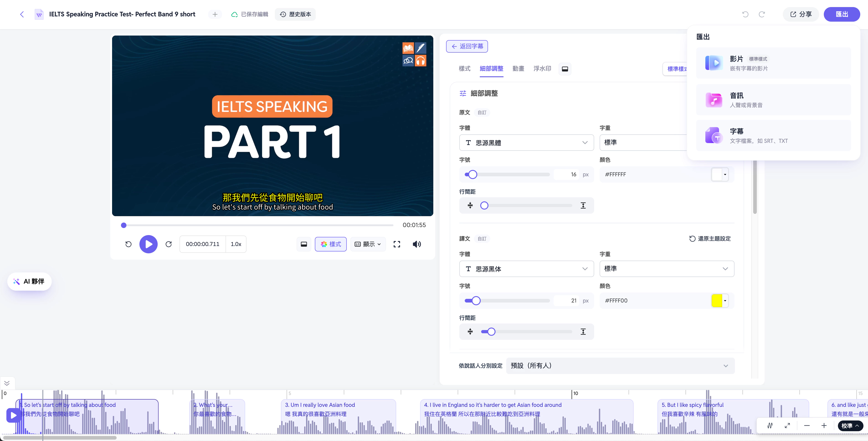Toggle the waveform display icon
Screen dimensions: 868x441
[x=770, y=426]
